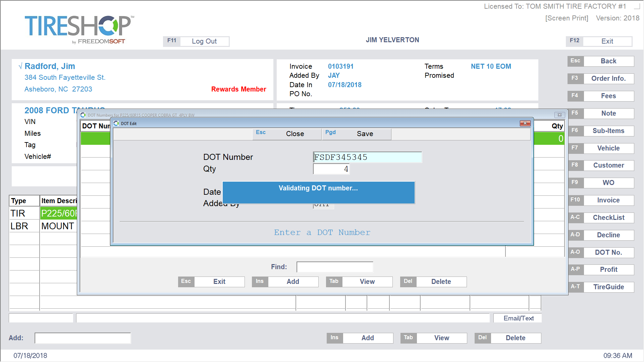The height and width of the screenshot is (362, 644).
Task: Expand the Note panel via F5
Action: [x=608, y=113]
